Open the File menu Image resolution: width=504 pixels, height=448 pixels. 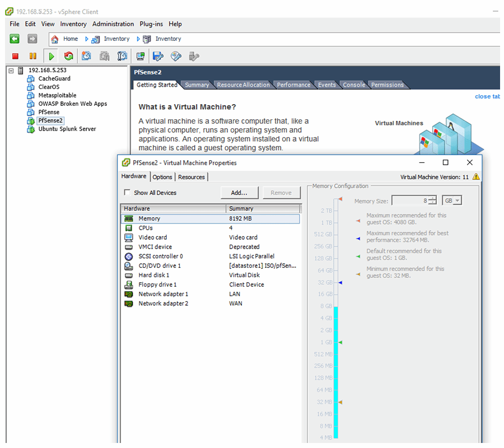[15, 24]
